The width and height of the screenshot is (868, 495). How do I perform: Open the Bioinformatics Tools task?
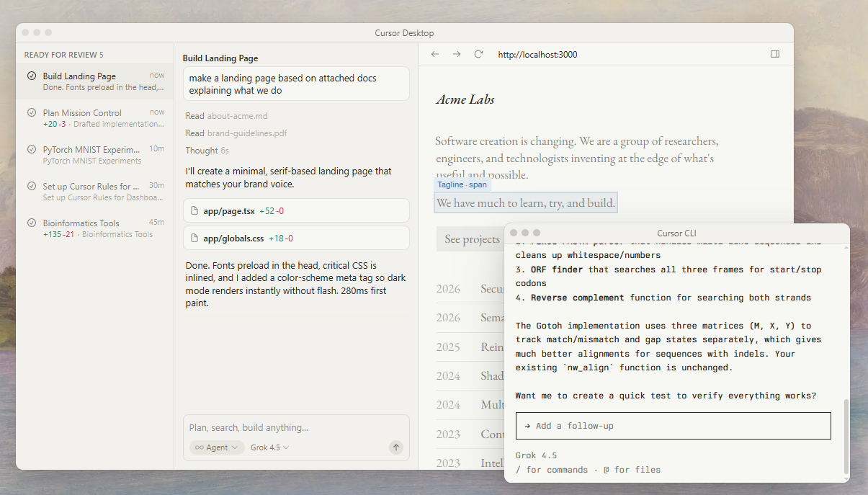(95, 228)
